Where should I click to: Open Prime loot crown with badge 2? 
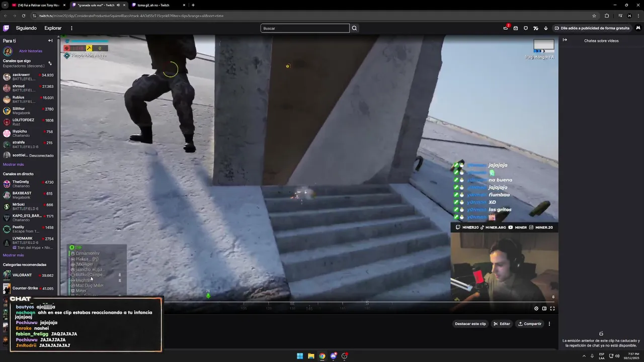click(x=506, y=28)
